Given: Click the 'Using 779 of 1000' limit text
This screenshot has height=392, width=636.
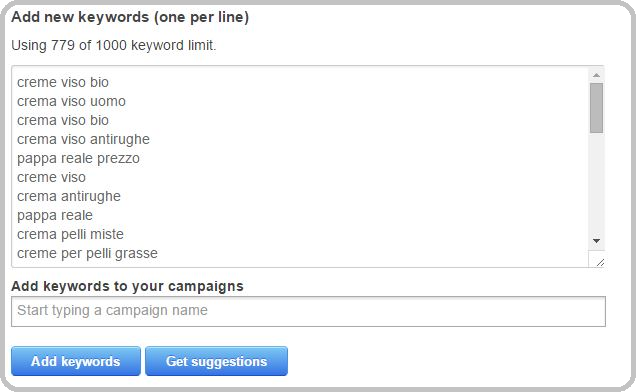Looking at the screenshot, I should point(114,45).
